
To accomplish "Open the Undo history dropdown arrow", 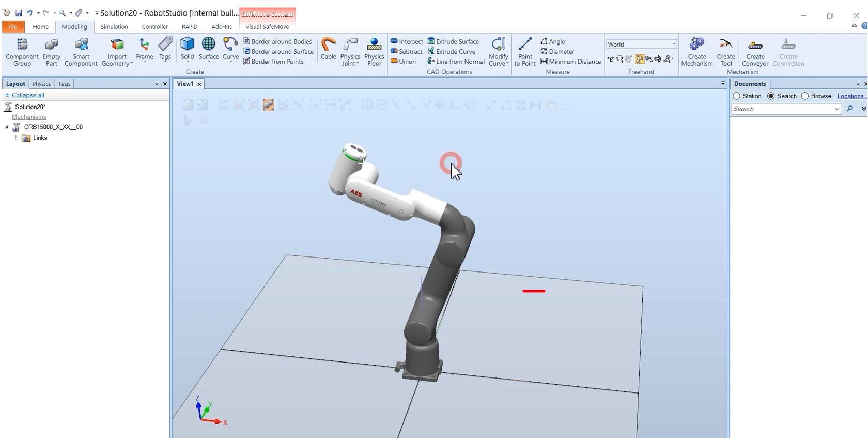I will pyautogui.click(x=38, y=13).
